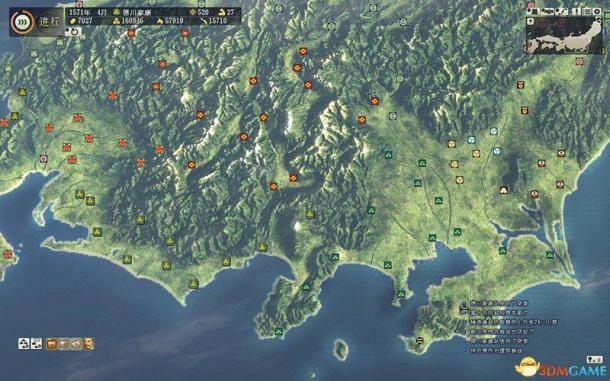610x381 pixels.
Task: Click the rotate-arrow icon below the date
Action: tap(74, 32)
